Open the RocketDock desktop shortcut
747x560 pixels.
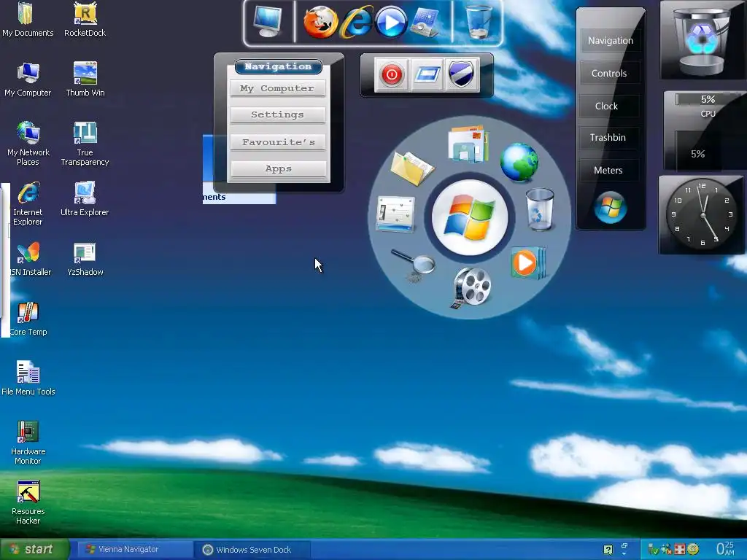click(x=85, y=20)
